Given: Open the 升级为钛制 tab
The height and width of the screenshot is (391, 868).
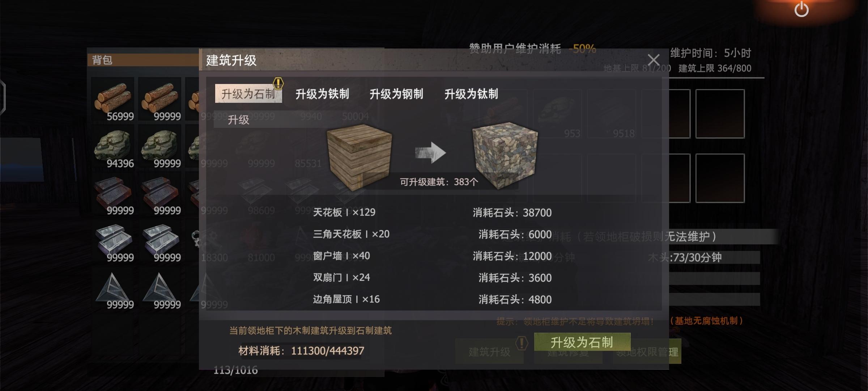Looking at the screenshot, I should (471, 94).
